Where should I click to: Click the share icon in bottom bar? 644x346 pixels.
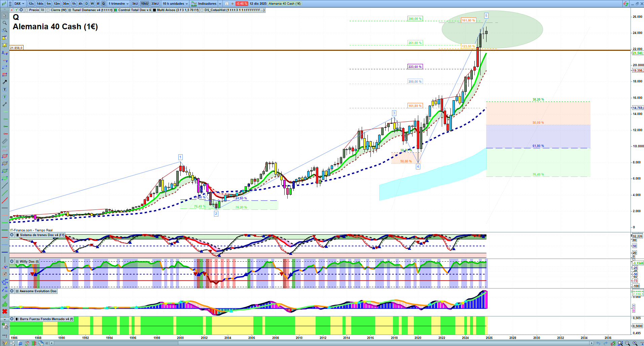[x=13, y=343]
